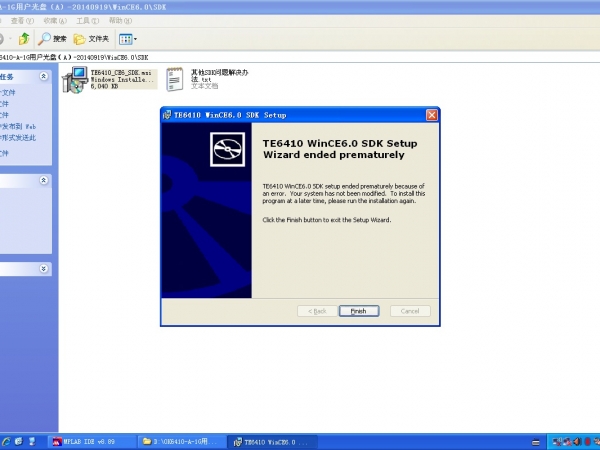Click the Up folder toolbar icon
The width and height of the screenshot is (600, 450).
23,39
